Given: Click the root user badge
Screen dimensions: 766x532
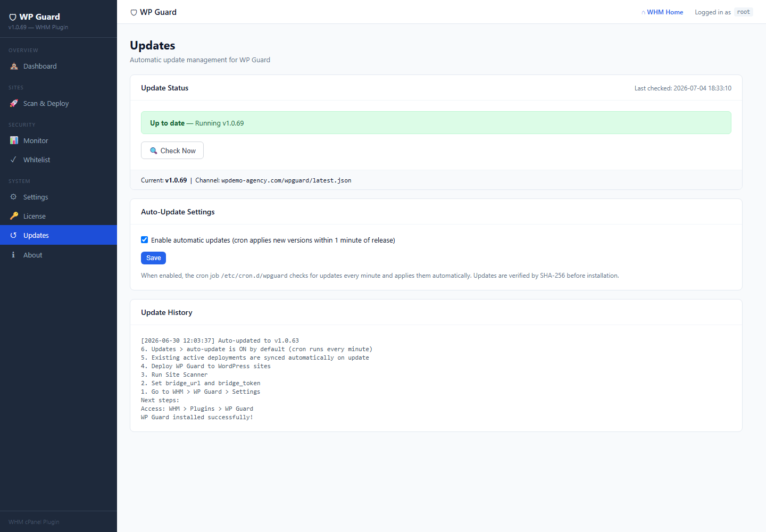Looking at the screenshot, I should click(744, 12).
